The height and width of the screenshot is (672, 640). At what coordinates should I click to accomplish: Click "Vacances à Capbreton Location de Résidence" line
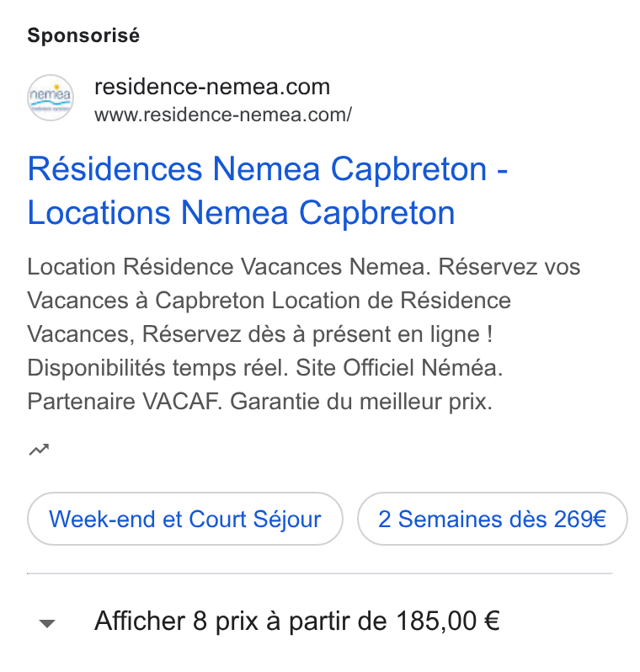(x=269, y=301)
